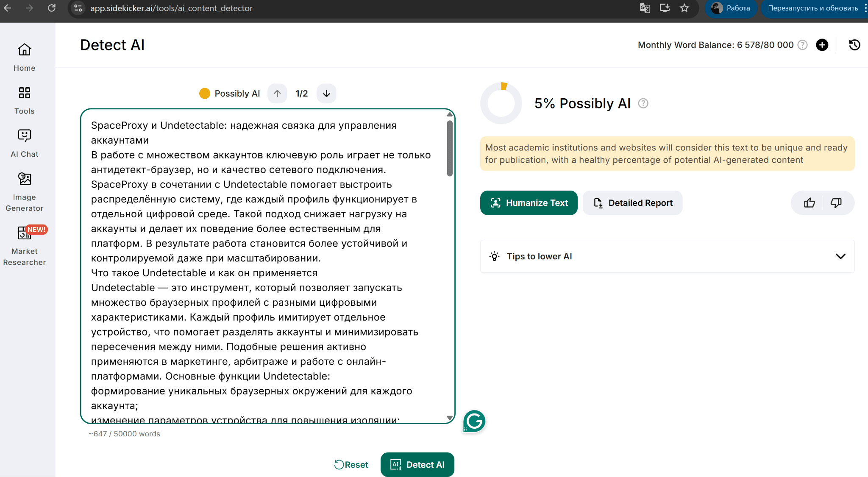Open the Image Generator tool
Screen dimensions: 868x477
pos(25,179)
